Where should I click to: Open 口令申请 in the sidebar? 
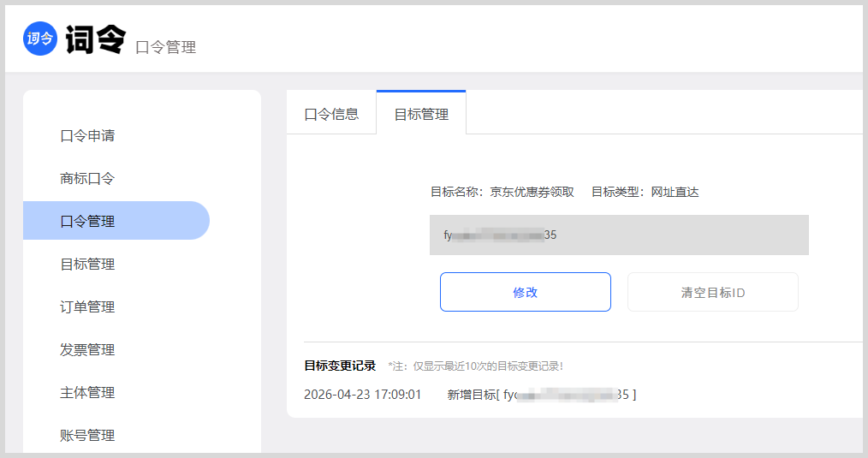87,135
